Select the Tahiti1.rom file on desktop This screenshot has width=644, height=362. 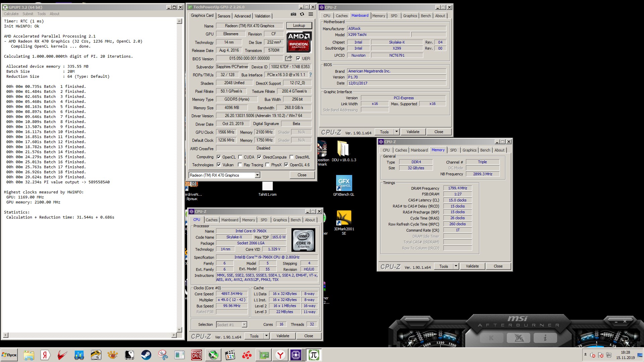click(267, 189)
